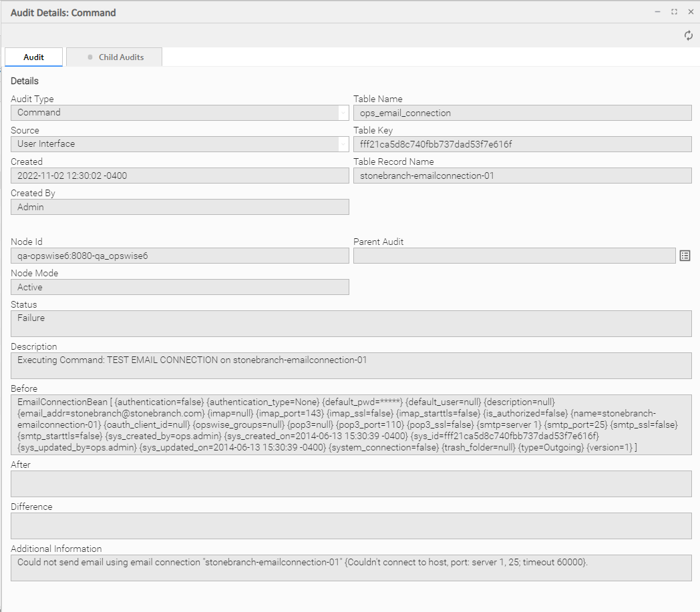
Task: Open the Parent Audit details icon
Action: [x=685, y=256]
